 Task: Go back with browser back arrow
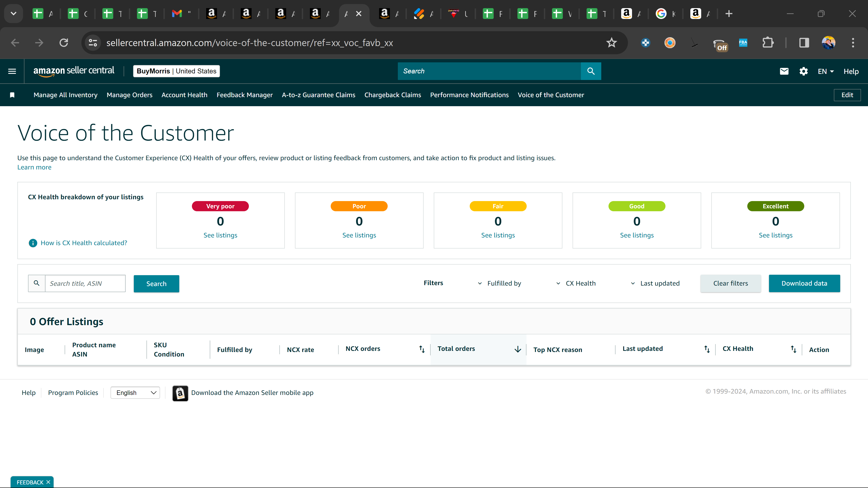(15, 43)
